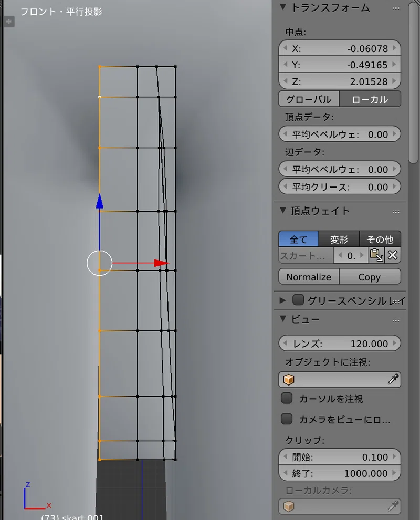Decrease X value with left arrow
420x520 pixels.
[285, 48]
